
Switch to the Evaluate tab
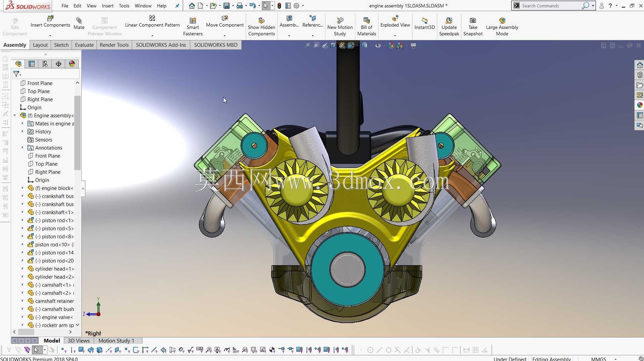pyautogui.click(x=84, y=45)
